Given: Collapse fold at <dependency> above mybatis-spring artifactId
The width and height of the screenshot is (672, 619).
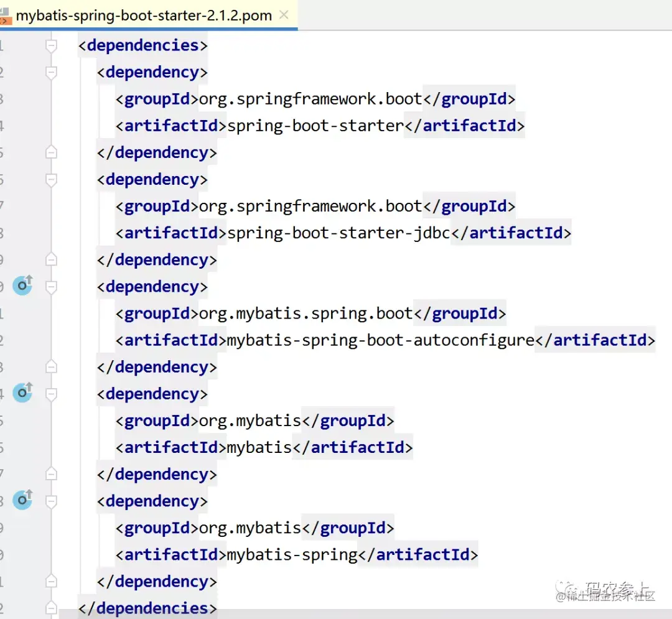Looking at the screenshot, I should click(x=51, y=501).
